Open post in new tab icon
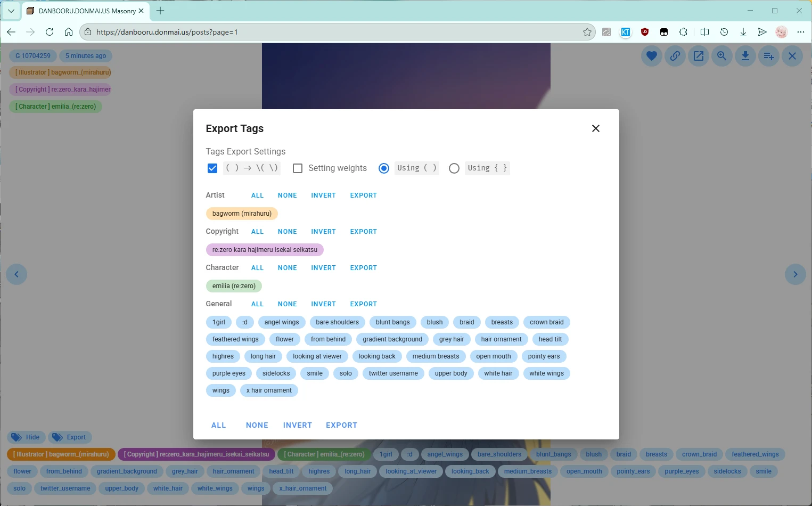 [698, 56]
